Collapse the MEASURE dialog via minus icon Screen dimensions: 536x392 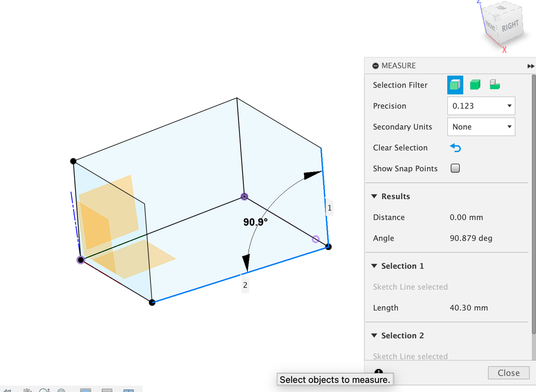pos(375,66)
